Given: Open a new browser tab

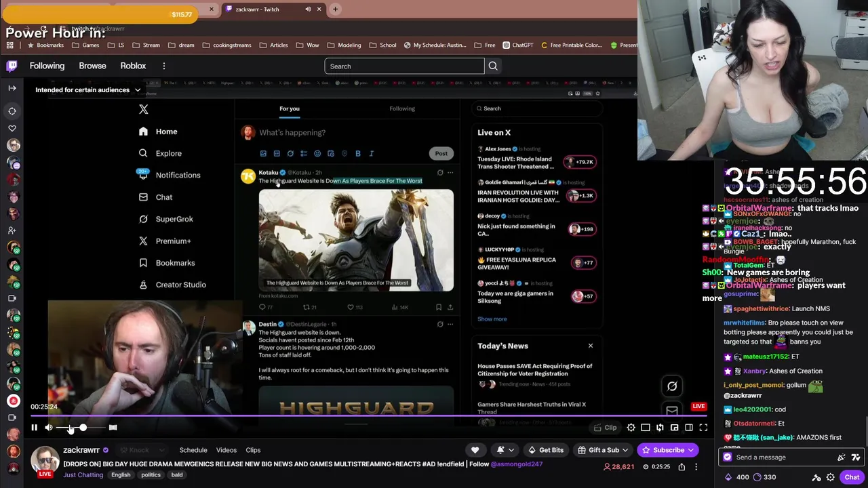Looking at the screenshot, I should [x=334, y=9].
